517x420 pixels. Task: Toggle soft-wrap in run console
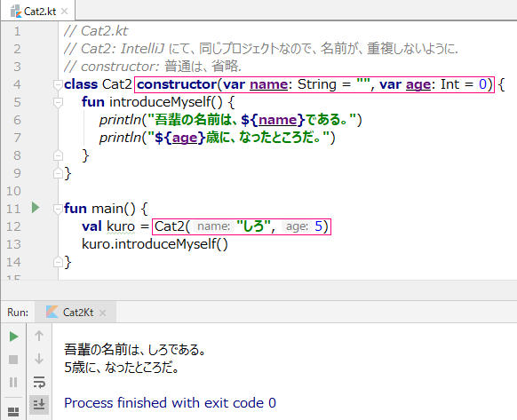[39, 382]
